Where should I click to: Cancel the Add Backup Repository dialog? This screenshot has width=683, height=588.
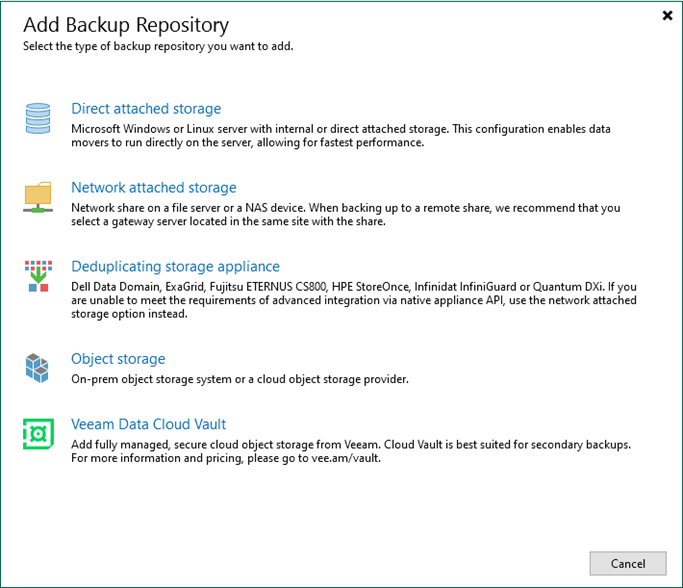tap(628, 564)
